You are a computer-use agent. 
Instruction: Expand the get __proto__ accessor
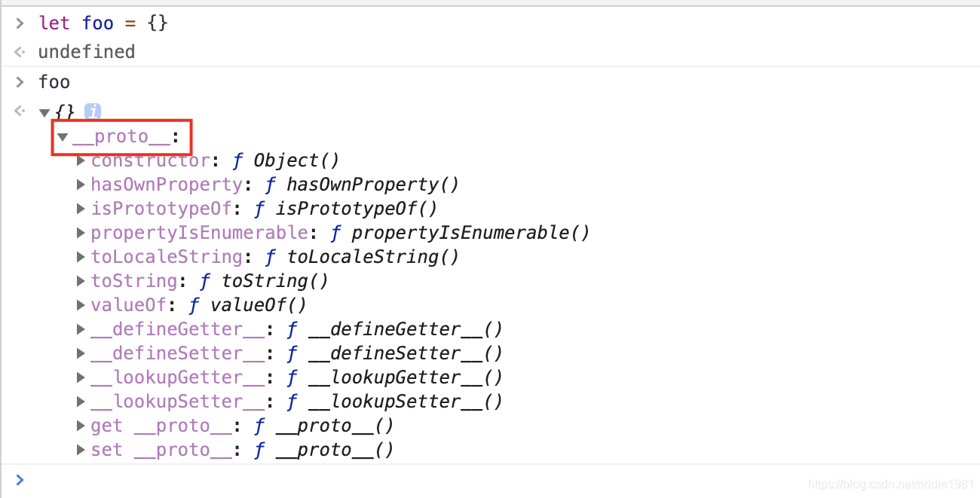(81, 426)
